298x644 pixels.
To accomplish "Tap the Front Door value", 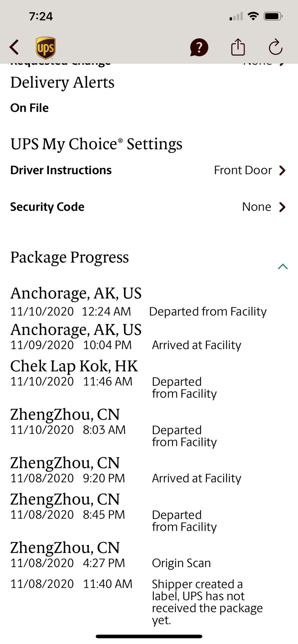I will coord(243,170).
